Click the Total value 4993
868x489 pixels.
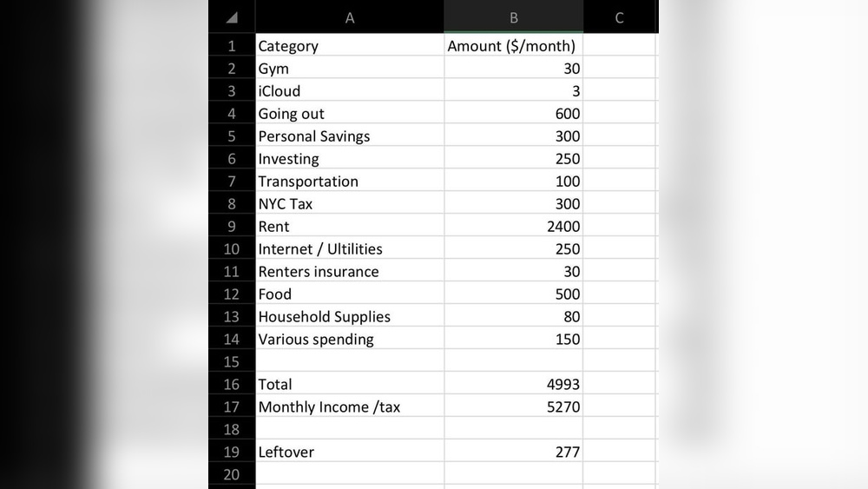(513, 385)
